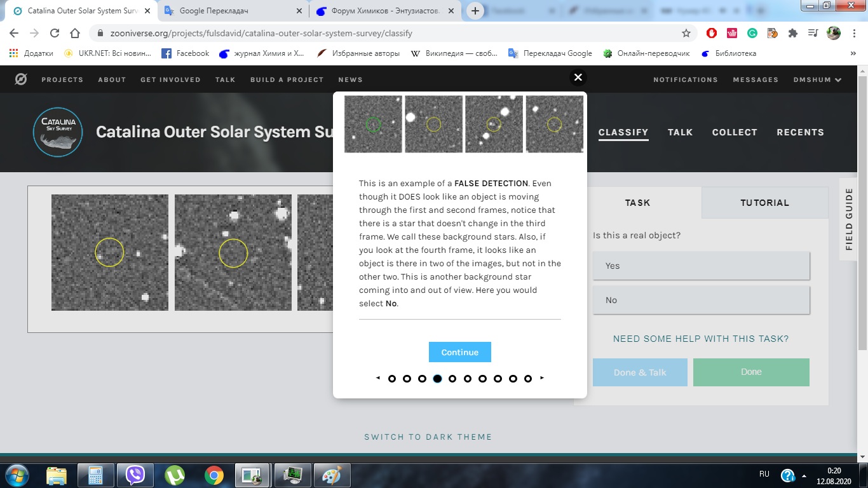868x488 pixels.
Task: Jump to the fifth tutorial step dot
Action: coord(452,379)
